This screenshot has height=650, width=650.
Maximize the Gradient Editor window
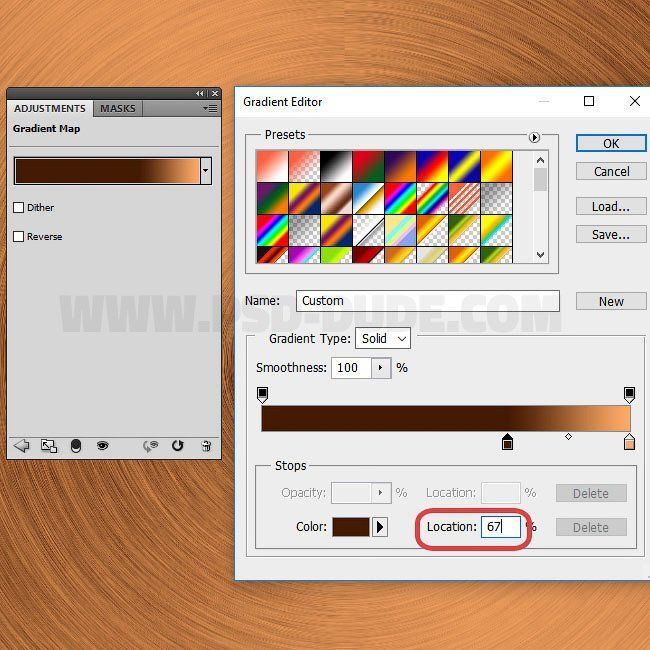pos(589,101)
